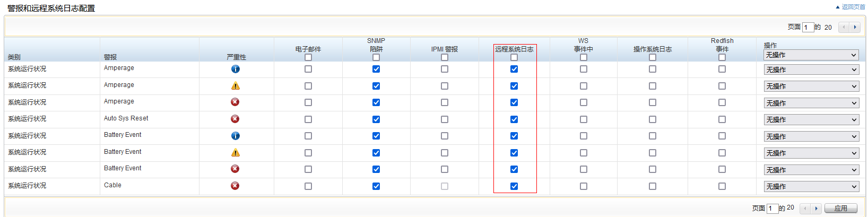The image size is (868, 217).
Task: Enable WS event for third Amperage row
Action: tap(584, 102)
